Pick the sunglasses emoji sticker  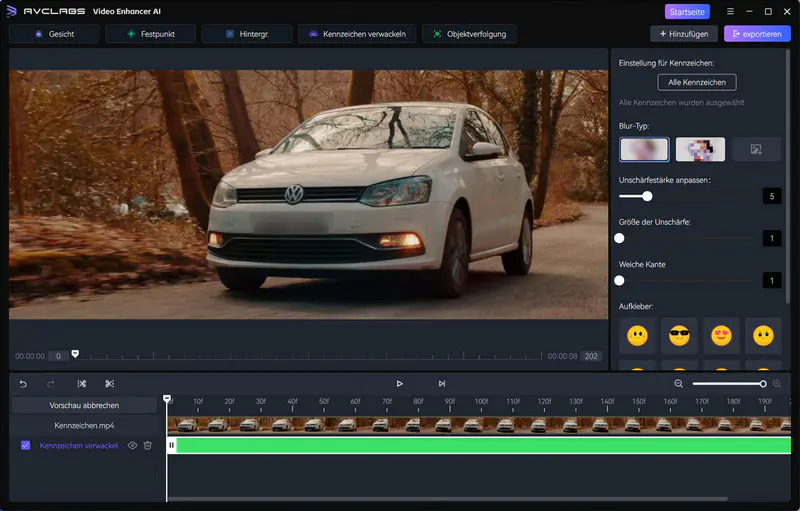click(679, 336)
